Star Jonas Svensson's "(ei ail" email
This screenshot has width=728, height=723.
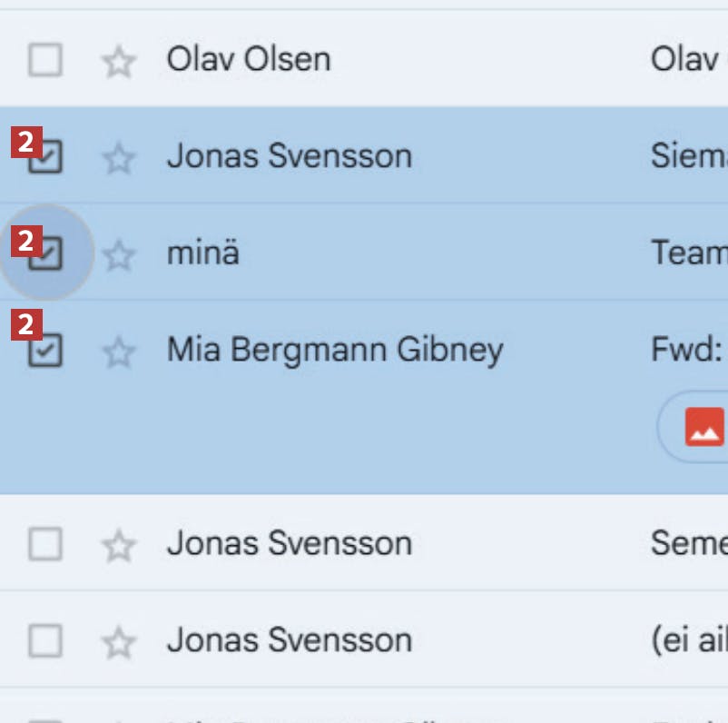pyautogui.click(x=118, y=643)
